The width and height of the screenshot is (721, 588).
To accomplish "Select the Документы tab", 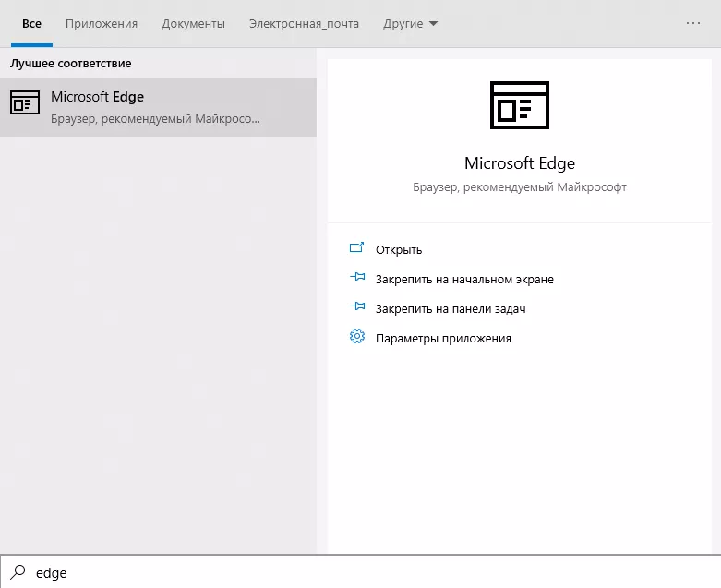I will 194,23.
